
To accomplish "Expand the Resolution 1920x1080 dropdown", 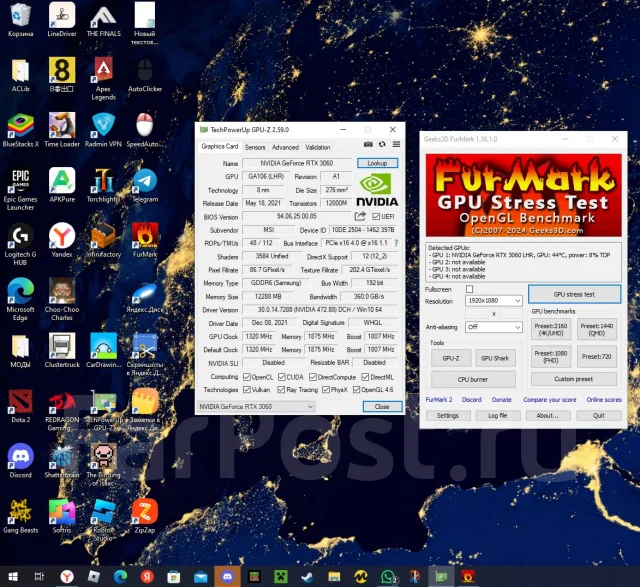I will (x=493, y=301).
